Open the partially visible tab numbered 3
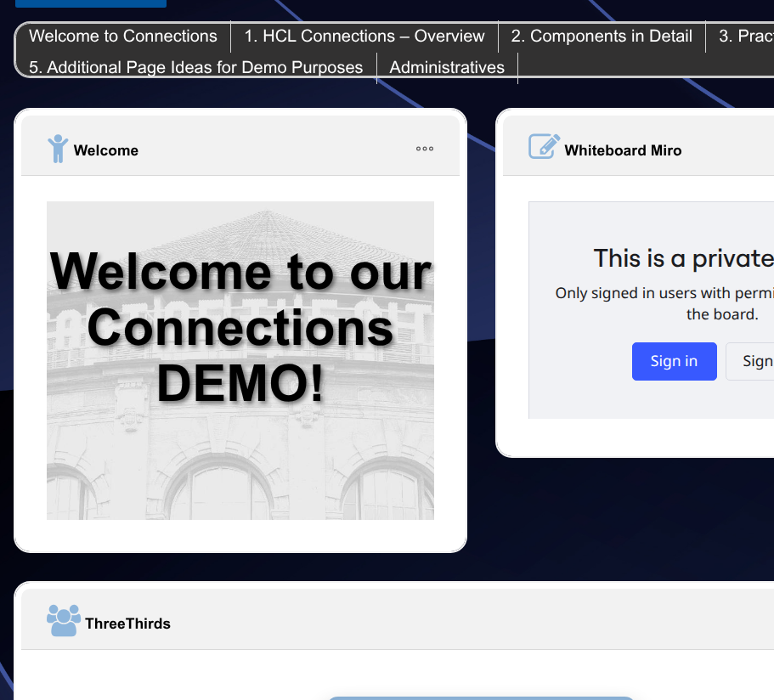Viewport: 774px width, 700px height. (x=745, y=36)
